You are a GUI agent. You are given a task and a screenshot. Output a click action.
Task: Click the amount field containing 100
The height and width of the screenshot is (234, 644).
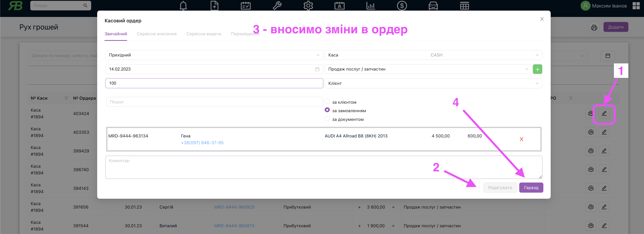214,83
